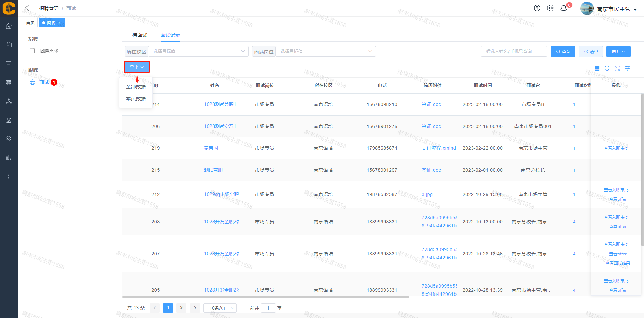The width and height of the screenshot is (644, 318).
Task: Click the home icon in left sidebar
Action: pos(9,26)
